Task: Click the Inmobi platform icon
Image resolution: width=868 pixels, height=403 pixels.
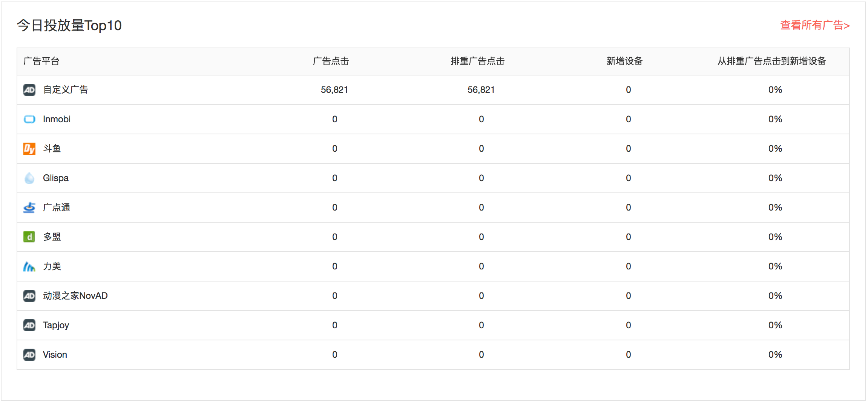Action: point(29,119)
